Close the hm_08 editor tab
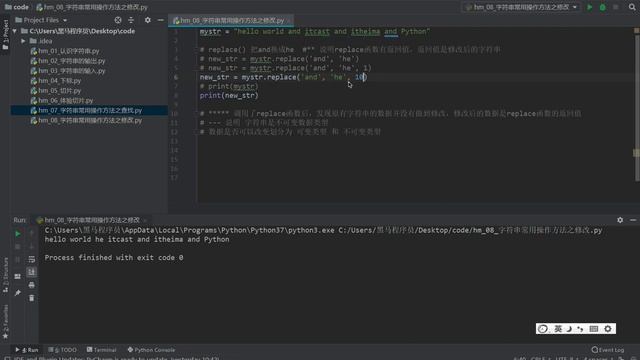The width and height of the screenshot is (640, 360). tap(289, 20)
